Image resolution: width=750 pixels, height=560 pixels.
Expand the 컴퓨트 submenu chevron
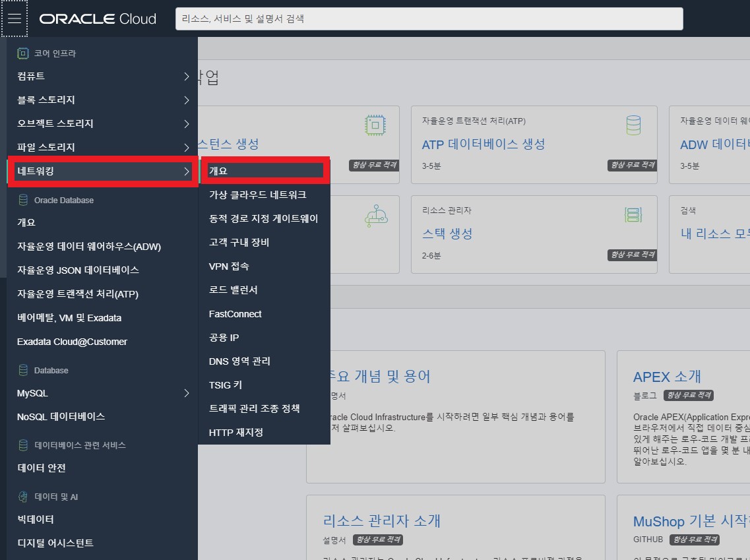(187, 77)
